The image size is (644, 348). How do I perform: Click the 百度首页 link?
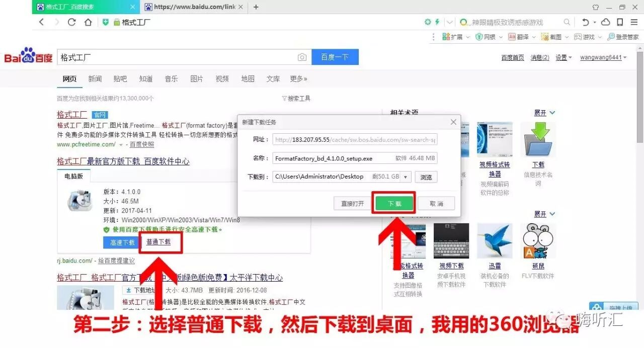point(513,58)
